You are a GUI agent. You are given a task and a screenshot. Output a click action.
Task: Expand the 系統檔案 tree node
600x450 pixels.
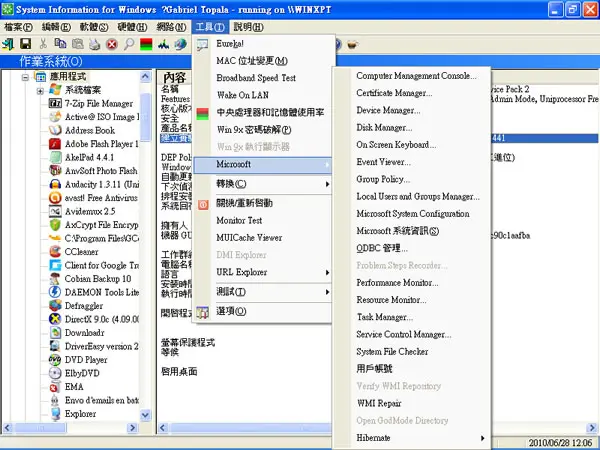pyautogui.click(x=40, y=91)
